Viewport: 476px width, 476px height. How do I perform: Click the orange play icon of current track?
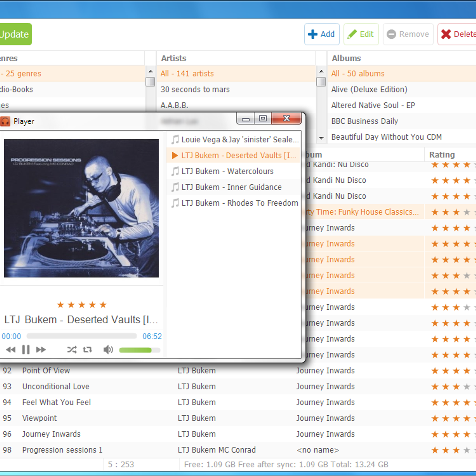(175, 155)
